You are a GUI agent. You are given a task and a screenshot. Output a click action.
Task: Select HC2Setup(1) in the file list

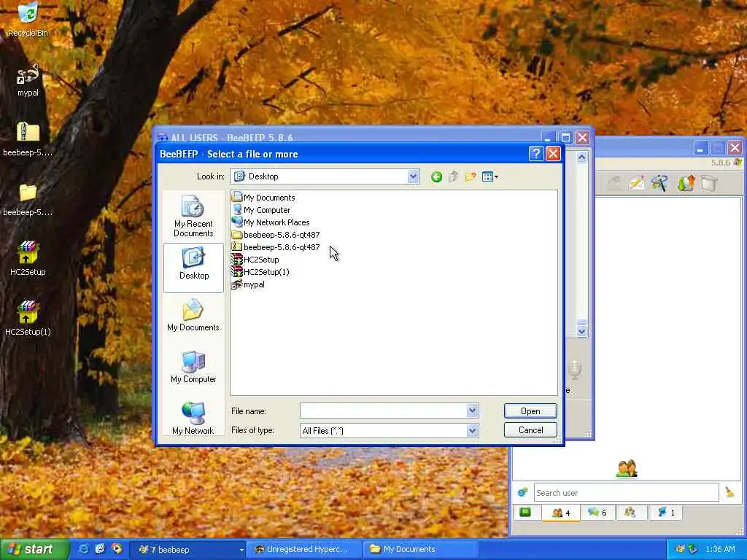pyautogui.click(x=260, y=271)
